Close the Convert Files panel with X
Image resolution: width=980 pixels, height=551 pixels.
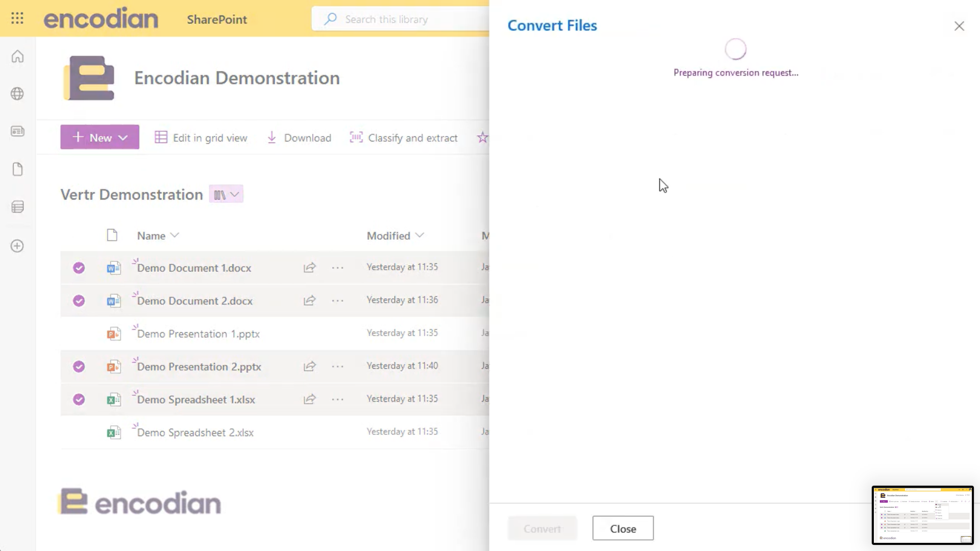pyautogui.click(x=959, y=26)
